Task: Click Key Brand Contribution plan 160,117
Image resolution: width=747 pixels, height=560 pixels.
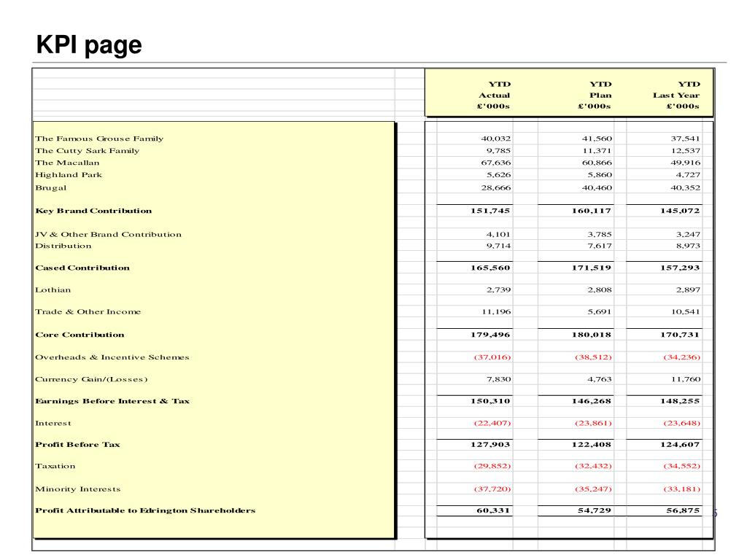Action: coord(591,211)
